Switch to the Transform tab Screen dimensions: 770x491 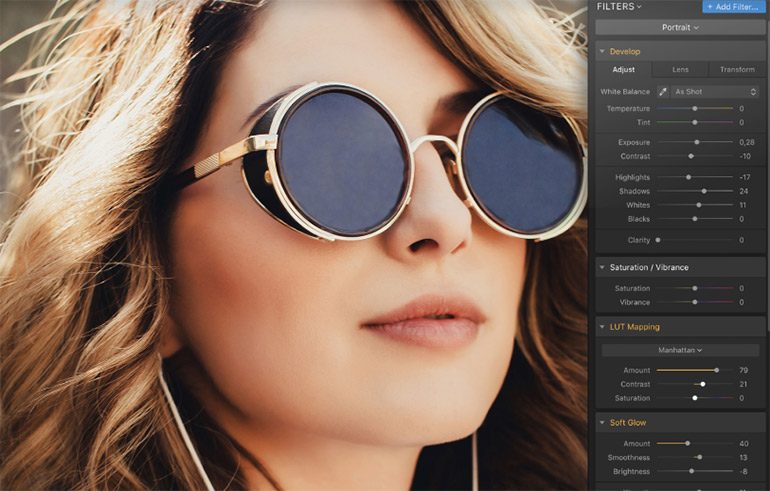click(x=737, y=70)
